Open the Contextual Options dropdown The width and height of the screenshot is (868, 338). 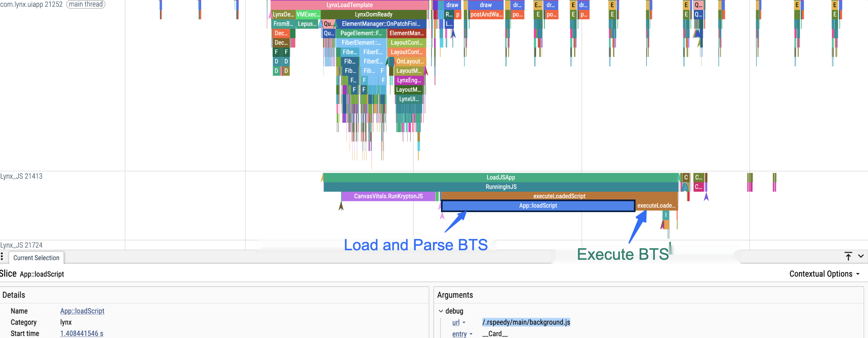point(824,274)
